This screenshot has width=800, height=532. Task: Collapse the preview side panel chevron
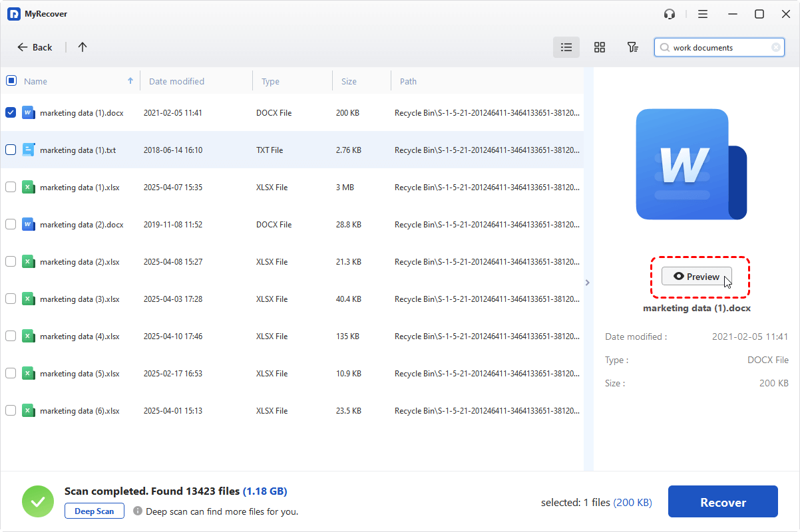click(587, 283)
